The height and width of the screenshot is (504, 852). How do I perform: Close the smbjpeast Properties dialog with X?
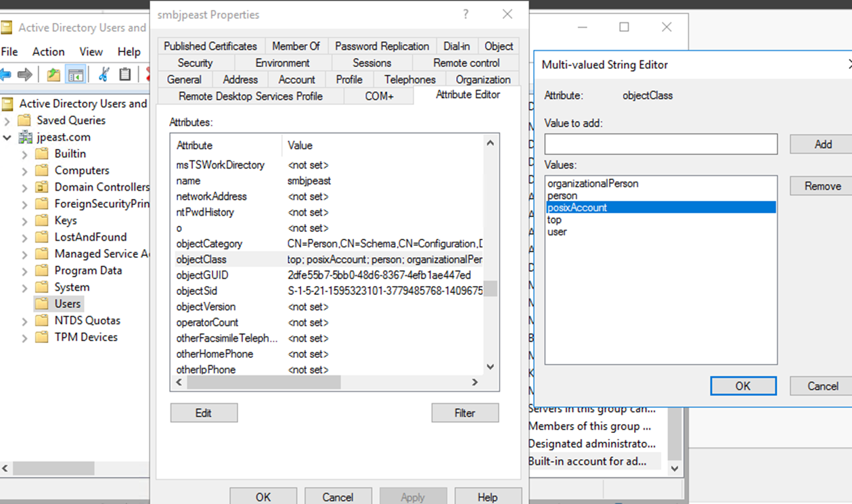[x=508, y=14]
